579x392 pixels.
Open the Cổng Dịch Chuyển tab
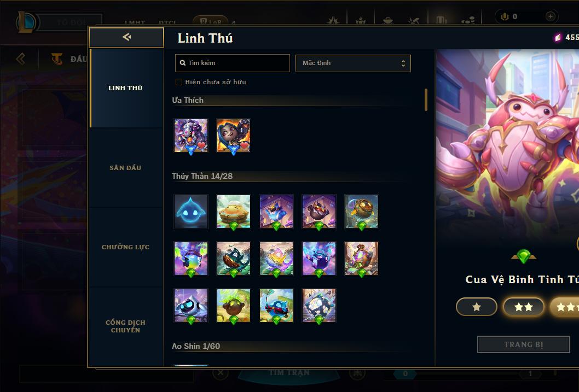(125, 326)
